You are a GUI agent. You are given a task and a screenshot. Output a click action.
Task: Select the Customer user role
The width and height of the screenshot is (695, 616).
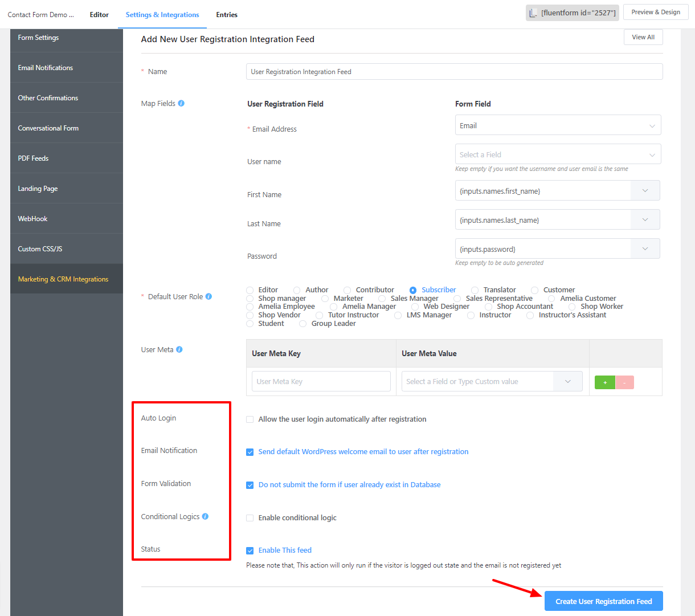click(534, 290)
